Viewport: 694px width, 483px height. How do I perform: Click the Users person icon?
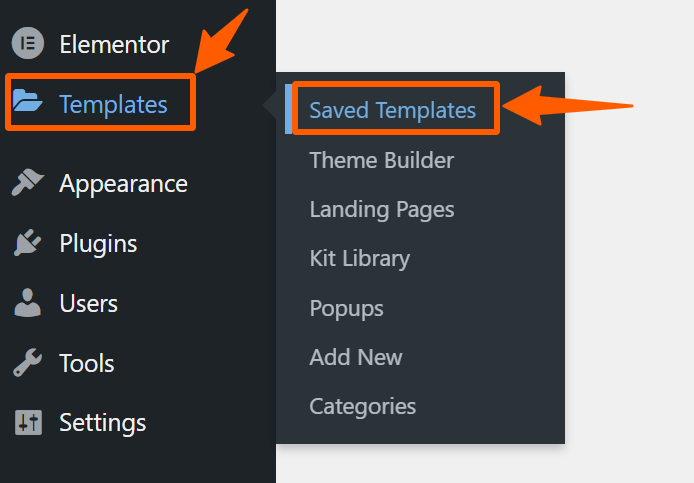pyautogui.click(x=27, y=303)
